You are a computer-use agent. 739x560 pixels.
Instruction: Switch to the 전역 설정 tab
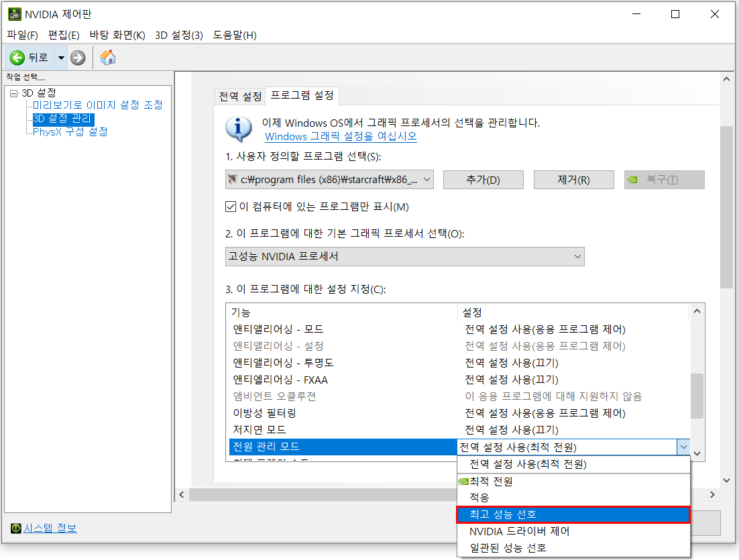click(240, 97)
